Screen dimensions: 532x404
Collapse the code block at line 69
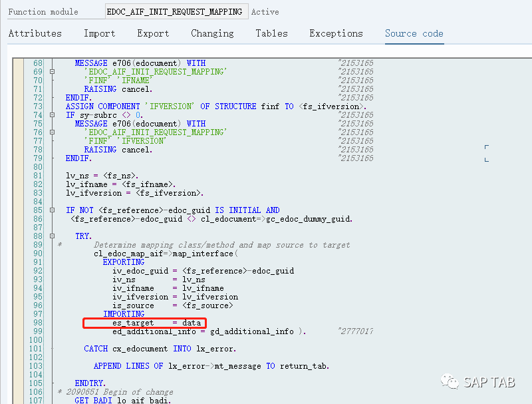point(53,72)
